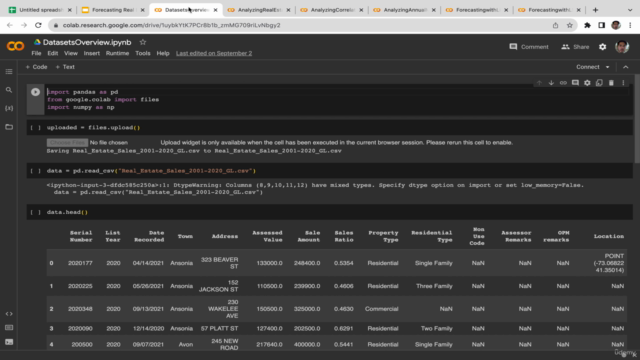Open the View menu
The width and height of the screenshot is (640, 360).
(71, 53)
